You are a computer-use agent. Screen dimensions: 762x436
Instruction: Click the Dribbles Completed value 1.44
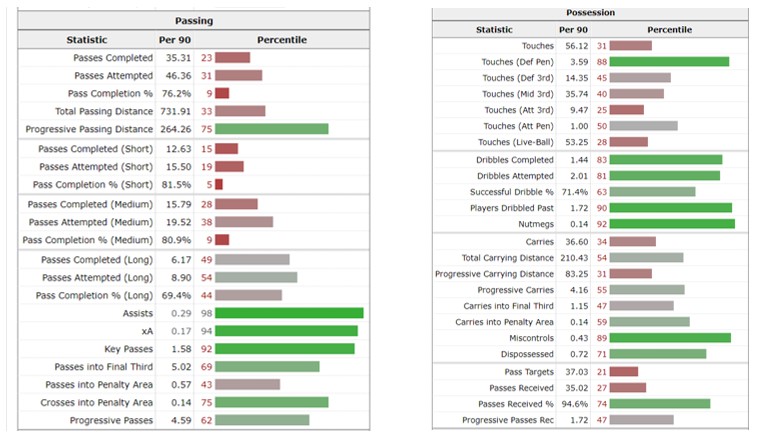coord(579,160)
